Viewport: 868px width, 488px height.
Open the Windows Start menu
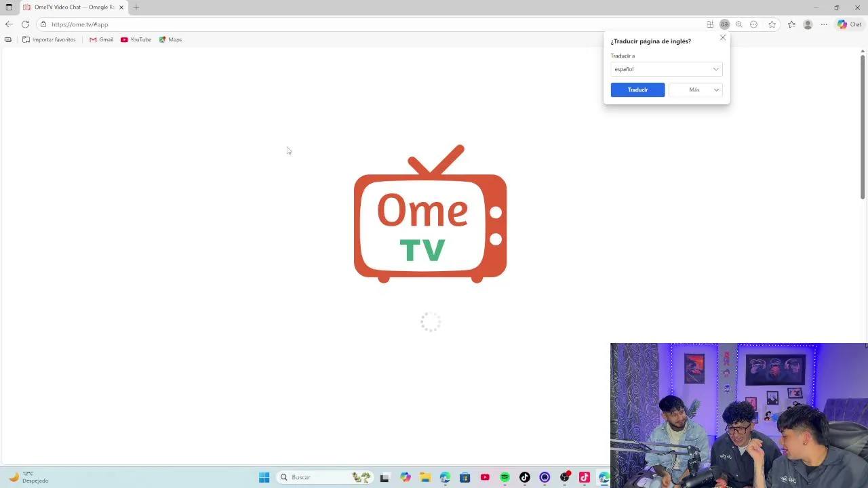tap(264, 477)
